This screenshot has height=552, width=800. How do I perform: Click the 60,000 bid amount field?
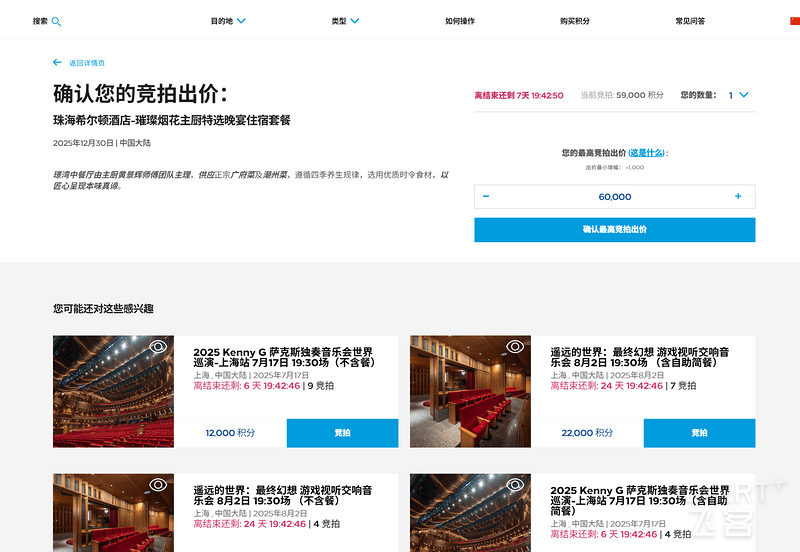click(x=615, y=197)
